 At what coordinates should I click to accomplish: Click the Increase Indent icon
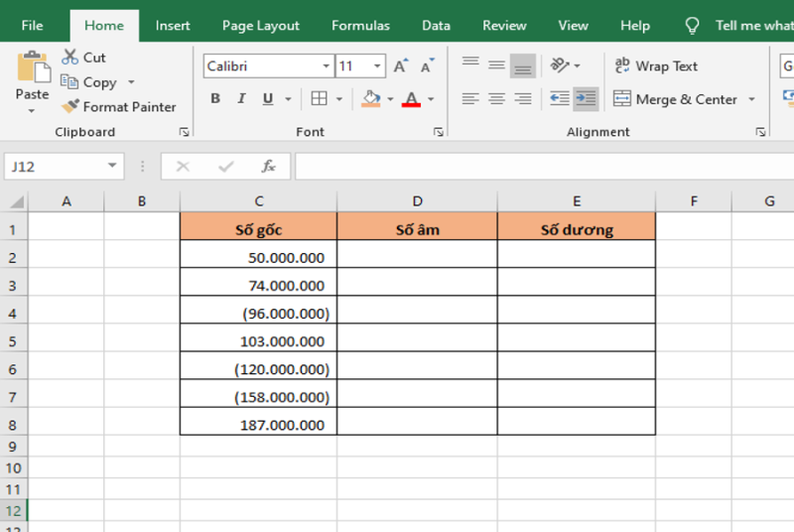coord(586,98)
